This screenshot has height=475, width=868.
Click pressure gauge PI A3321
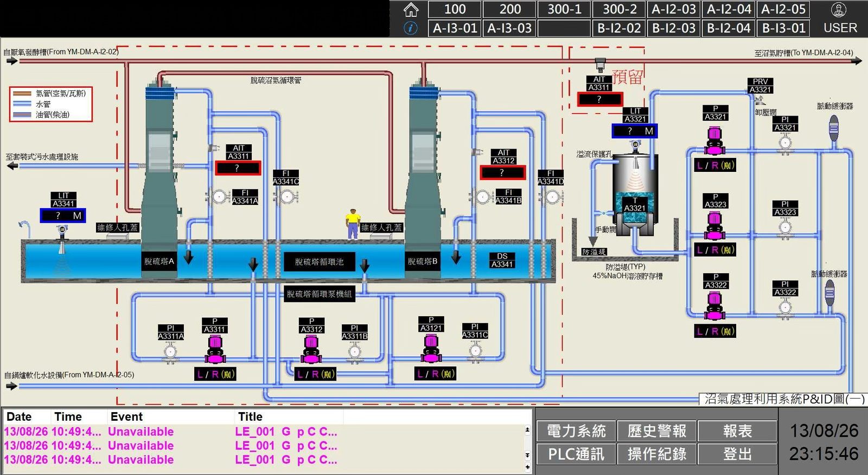(785, 144)
